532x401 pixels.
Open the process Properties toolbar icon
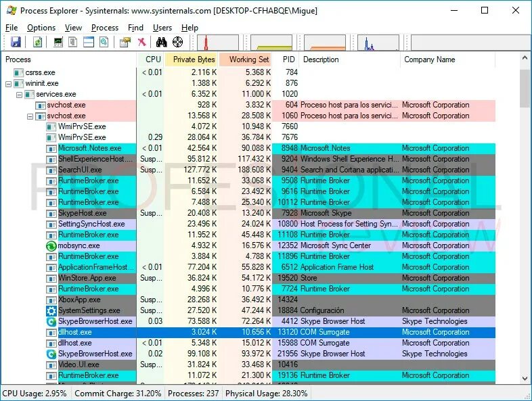125,42
